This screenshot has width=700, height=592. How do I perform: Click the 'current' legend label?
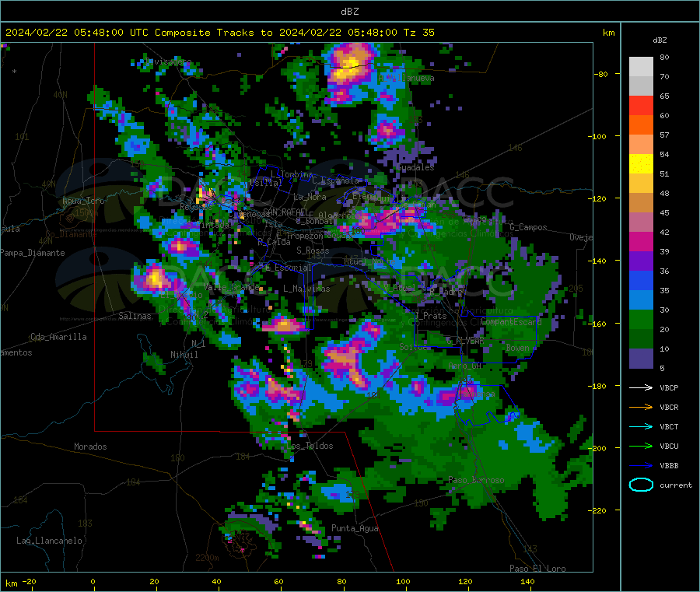[x=676, y=485]
